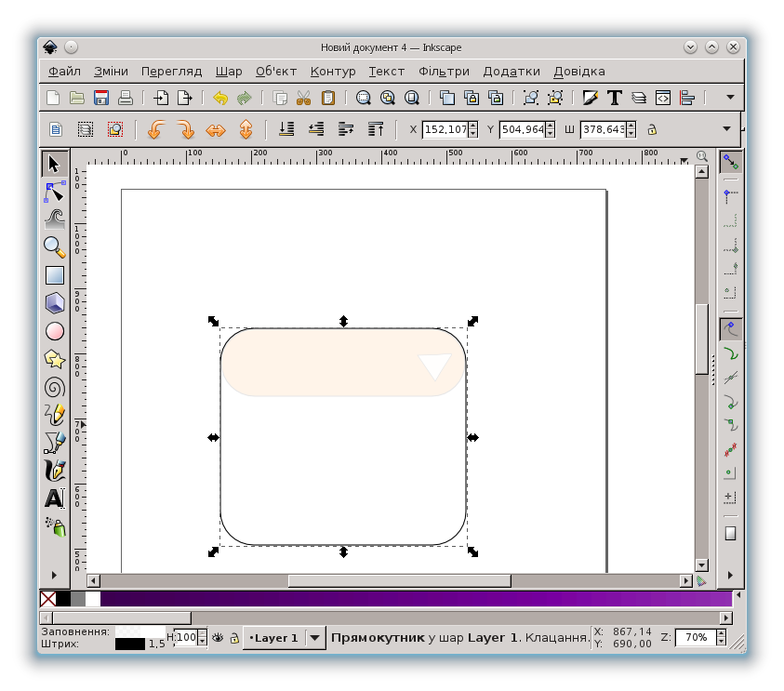Activate the Spiral tool

click(55, 387)
